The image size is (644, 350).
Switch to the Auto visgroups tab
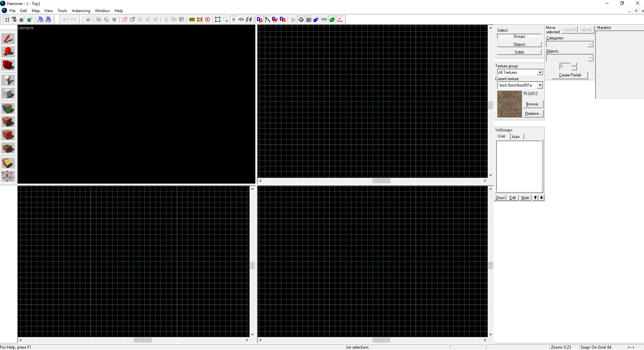516,137
